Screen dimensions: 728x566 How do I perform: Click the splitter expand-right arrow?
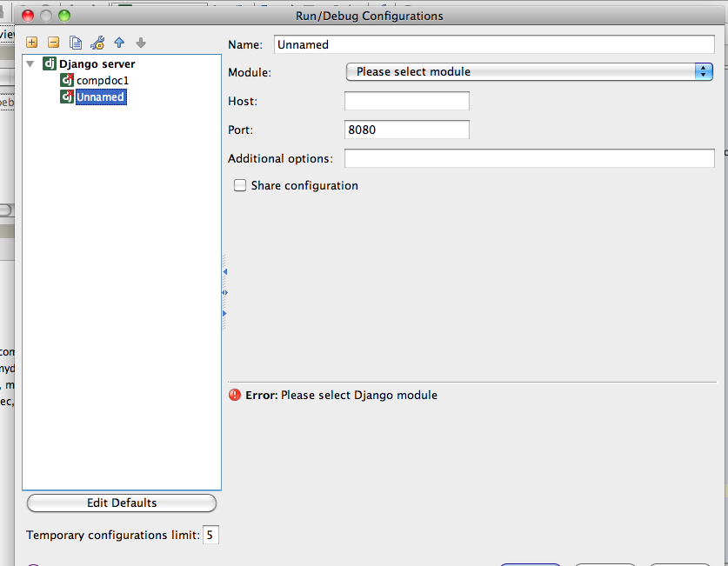tap(224, 314)
